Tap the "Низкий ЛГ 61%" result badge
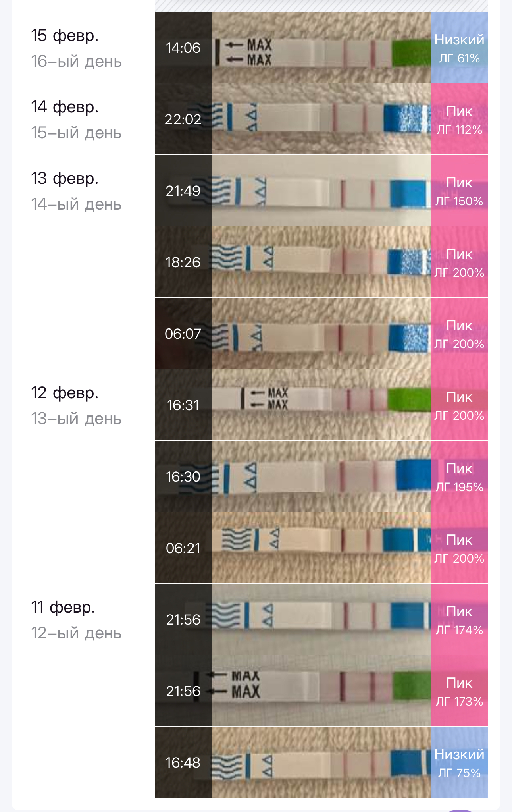Image resolution: width=512 pixels, height=812 pixels. click(459, 48)
